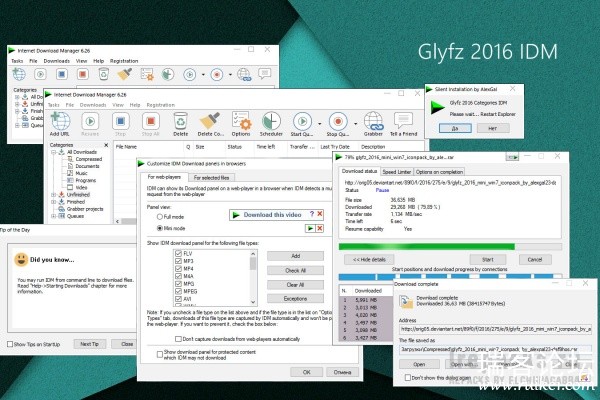Image resolution: width=600 pixels, height=400 pixels.
Task: Click the blue connections progress bar
Action: 450,276
